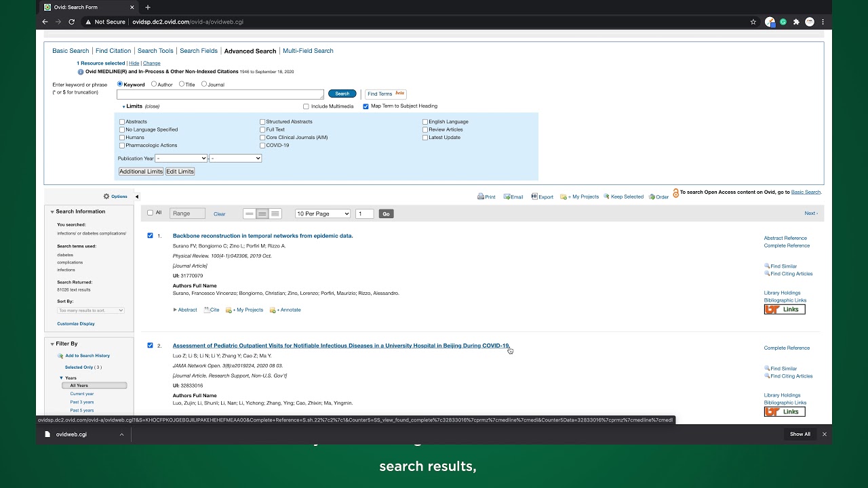This screenshot has width=868, height=488.
Task: Click the Add to Search History icon
Action: pyautogui.click(x=60, y=356)
